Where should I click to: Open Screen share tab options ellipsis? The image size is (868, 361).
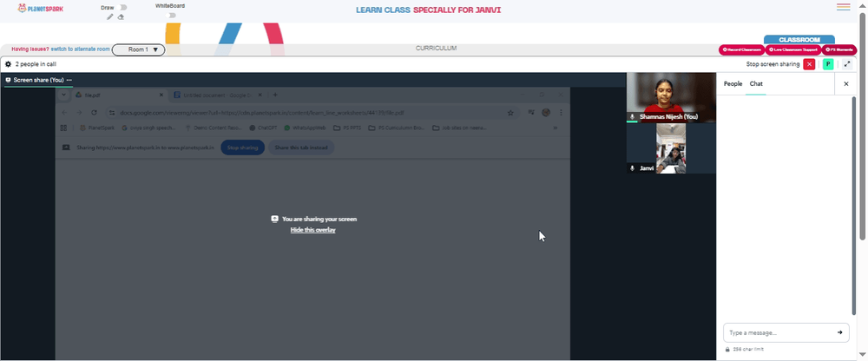69,81
